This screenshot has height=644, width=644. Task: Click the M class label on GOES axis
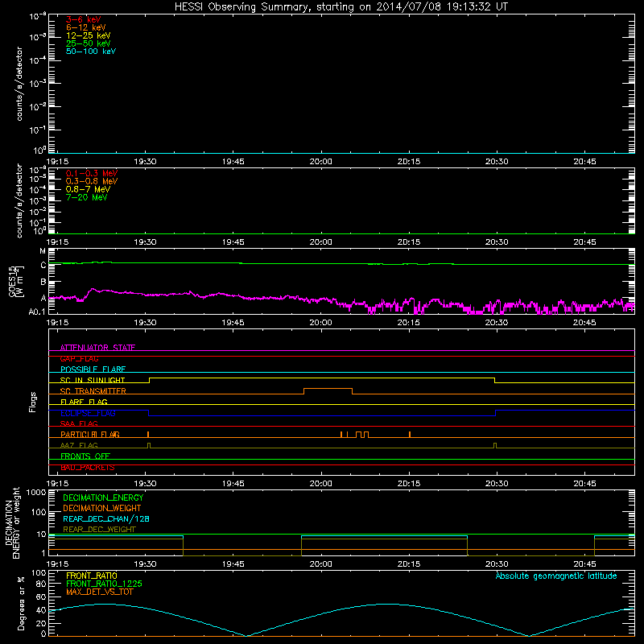(x=43, y=251)
